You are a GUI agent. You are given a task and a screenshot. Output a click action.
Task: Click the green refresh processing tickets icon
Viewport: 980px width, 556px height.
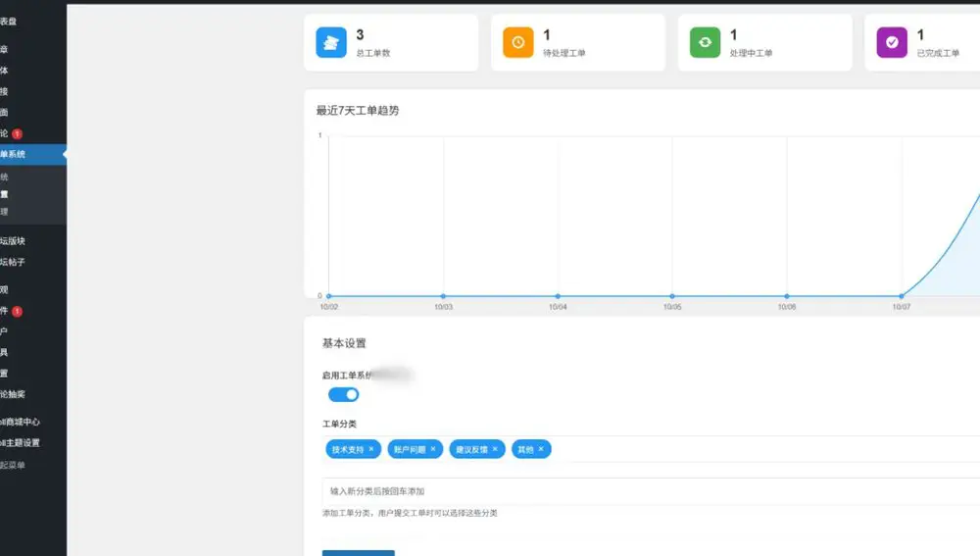(705, 42)
